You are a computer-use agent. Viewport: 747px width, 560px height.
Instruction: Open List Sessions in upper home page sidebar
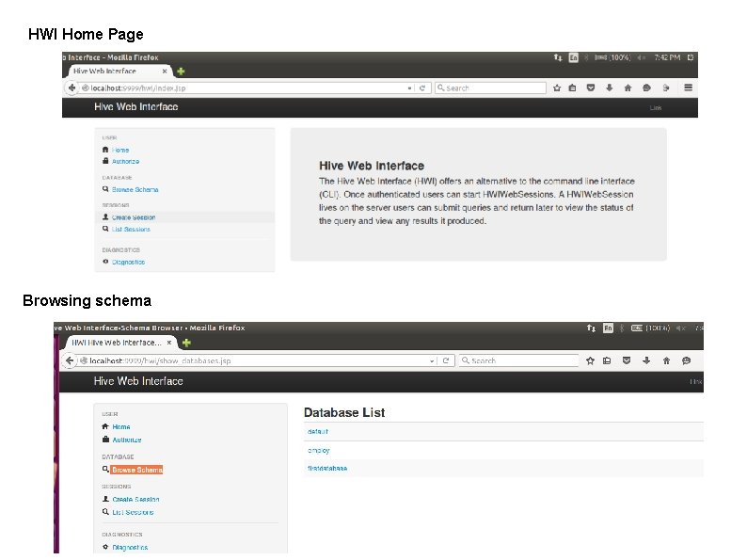tap(131, 230)
